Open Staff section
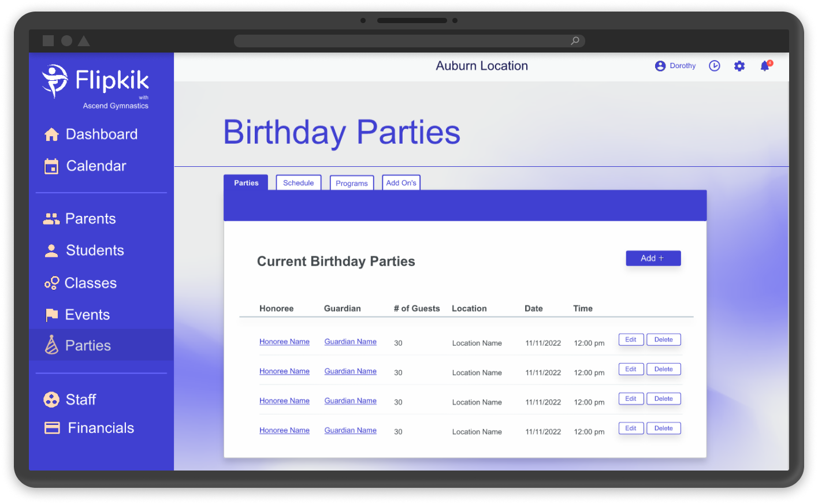This screenshot has width=818, height=504. tap(81, 400)
